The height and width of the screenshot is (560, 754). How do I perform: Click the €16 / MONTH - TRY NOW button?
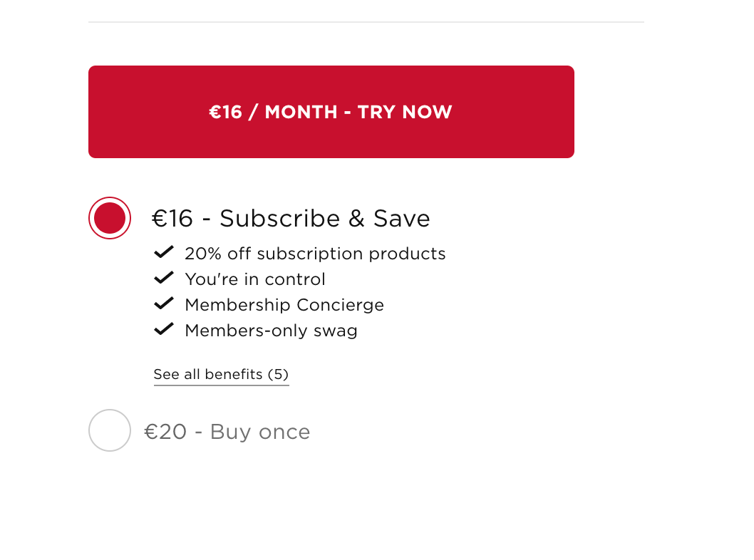[x=331, y=112]
